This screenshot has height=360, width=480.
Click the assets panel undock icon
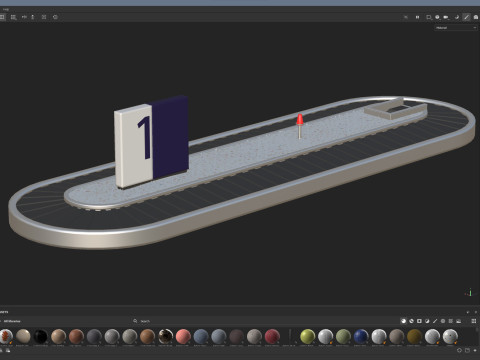click(468, 312)
